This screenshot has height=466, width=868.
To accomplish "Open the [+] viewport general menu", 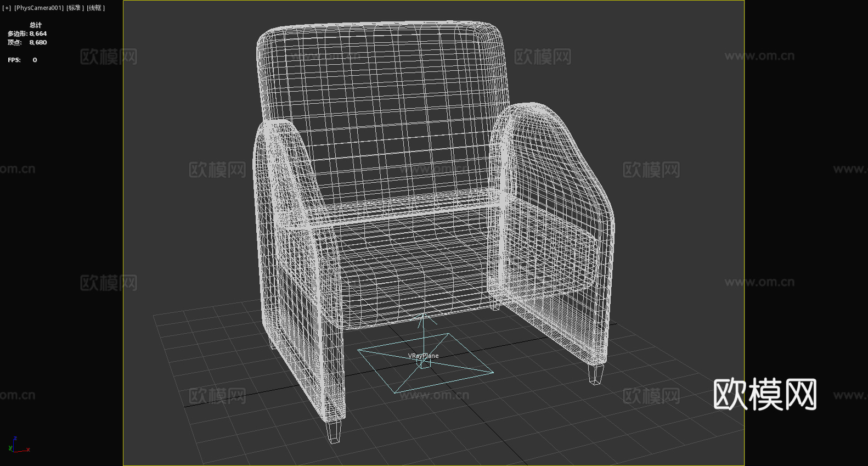I will tap(7, 8).
